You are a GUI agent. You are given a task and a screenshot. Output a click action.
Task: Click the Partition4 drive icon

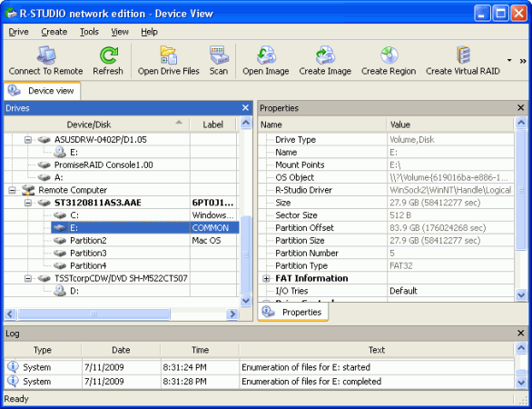(x=60, y=265)
